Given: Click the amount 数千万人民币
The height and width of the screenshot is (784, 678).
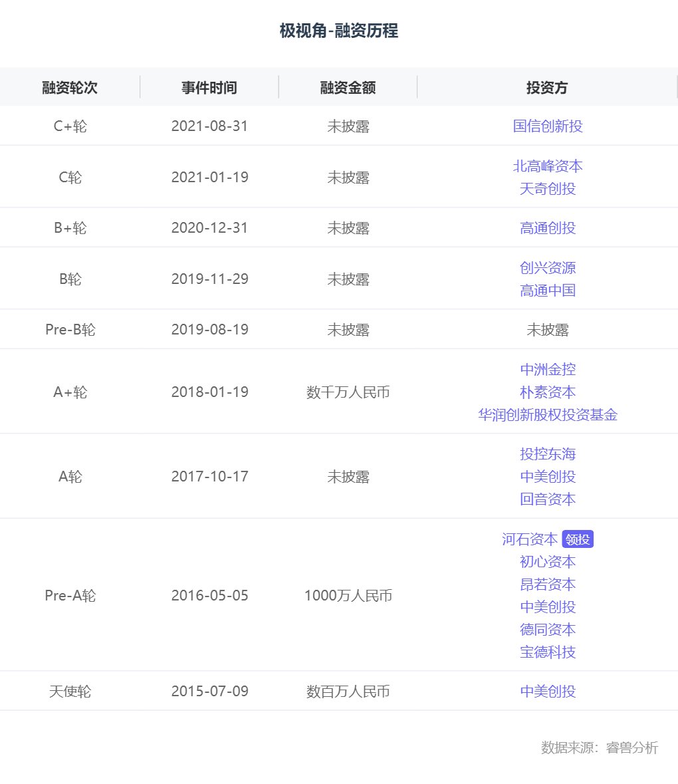Looking at the screenshot, I should (x=348, y=392).
